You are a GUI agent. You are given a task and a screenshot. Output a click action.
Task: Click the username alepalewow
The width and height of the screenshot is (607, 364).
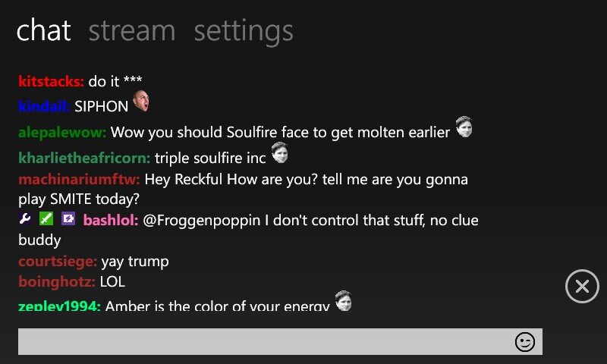pyautogui.click(x=62, y=132)
